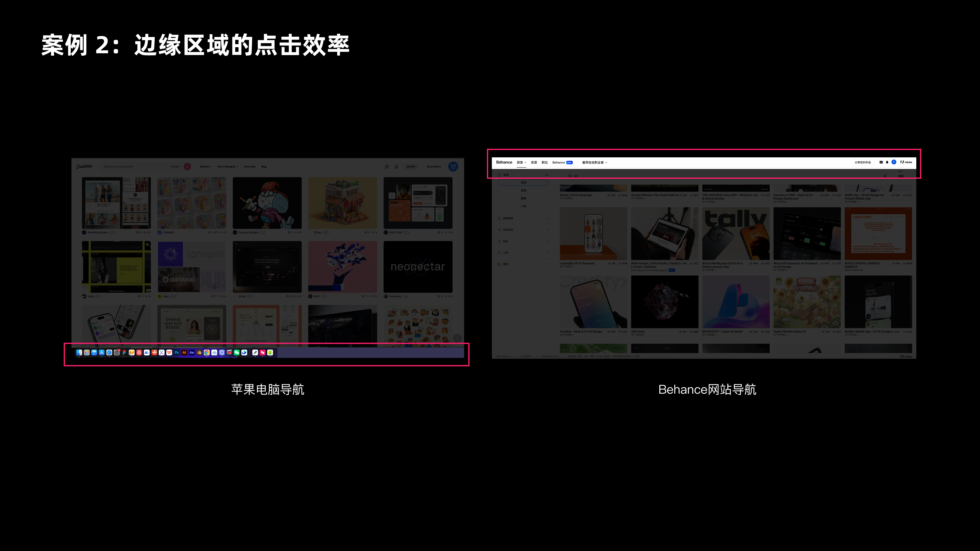Expand Hire a Designer menu on Dribbble
The width and height of the screenshot is (980, 551).
(x=228, y=167)
